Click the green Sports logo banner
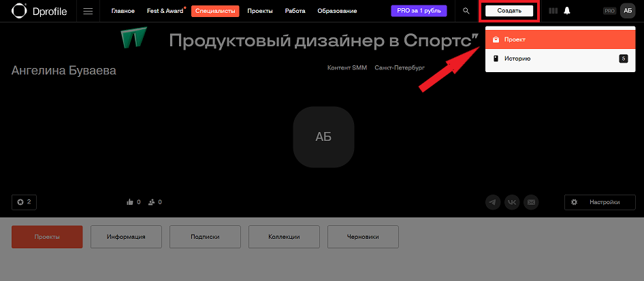644x281 pixels. pos(134,37)
